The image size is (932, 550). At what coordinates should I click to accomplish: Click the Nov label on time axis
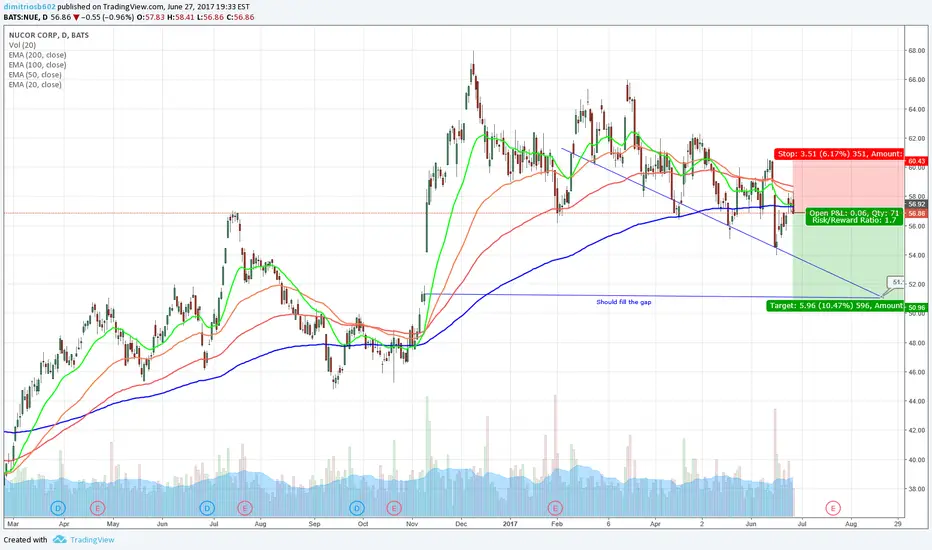tap(412, 524)
